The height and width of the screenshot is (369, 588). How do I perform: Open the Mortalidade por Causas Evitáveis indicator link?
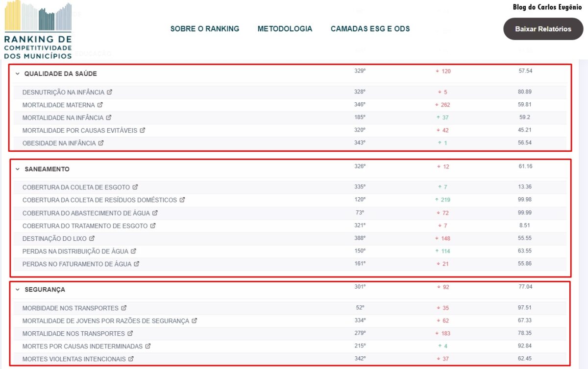pyautogui.click(x=80, y=130)
